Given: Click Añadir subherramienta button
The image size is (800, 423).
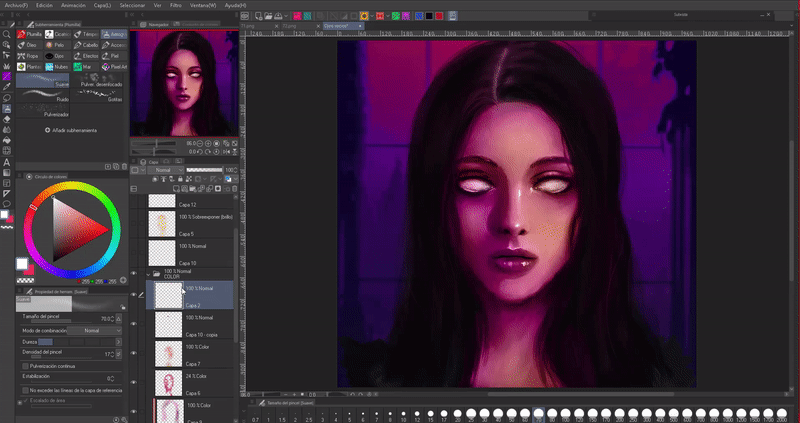Looking at the screenshot, I should [70, 130].
